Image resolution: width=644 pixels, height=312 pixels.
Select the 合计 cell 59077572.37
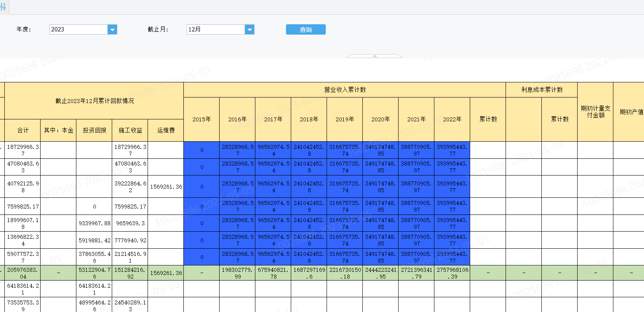(x=23, y=257)
